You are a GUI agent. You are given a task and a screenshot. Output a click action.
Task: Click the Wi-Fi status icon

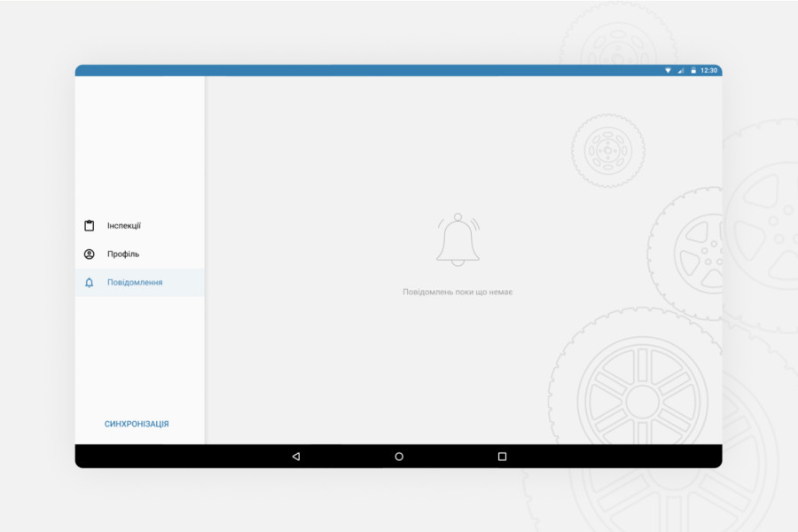(x=668, y=70)
